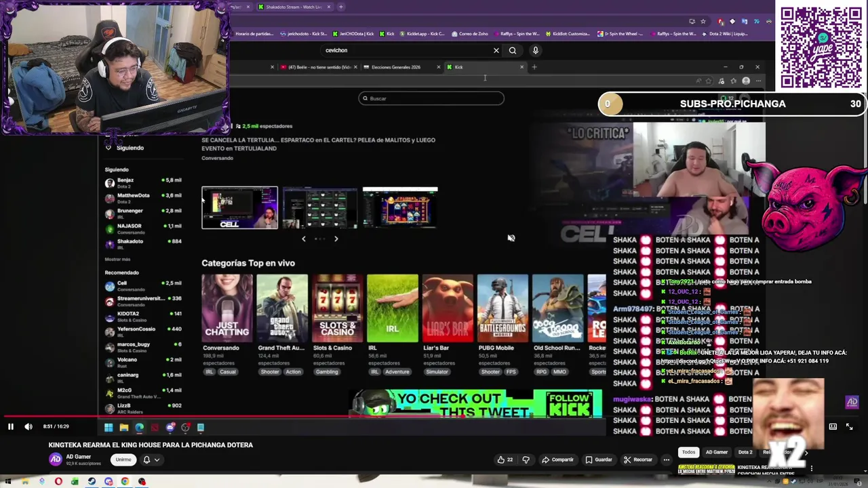Enter fullscreen on the YouTube player
Image resolution: width=868 pixels, height=488 pixels.
pyautogui.click(x=849, y=426)
